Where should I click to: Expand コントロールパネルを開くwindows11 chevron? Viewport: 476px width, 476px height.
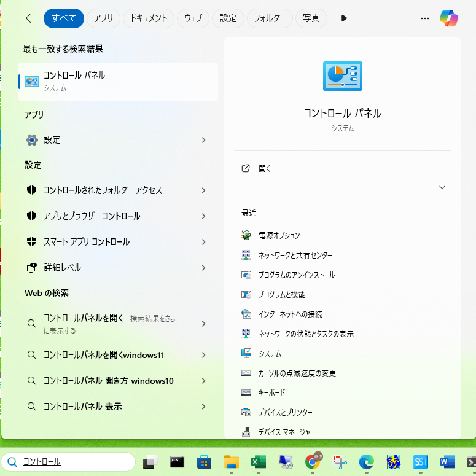point(203,355)
